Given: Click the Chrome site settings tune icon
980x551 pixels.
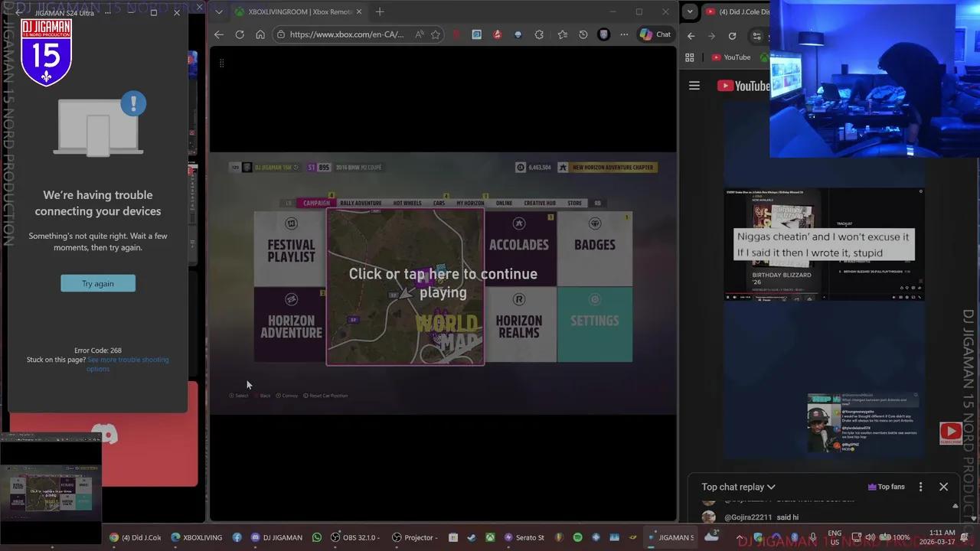Looking at the screenshot, I should (x=756, y=36).
